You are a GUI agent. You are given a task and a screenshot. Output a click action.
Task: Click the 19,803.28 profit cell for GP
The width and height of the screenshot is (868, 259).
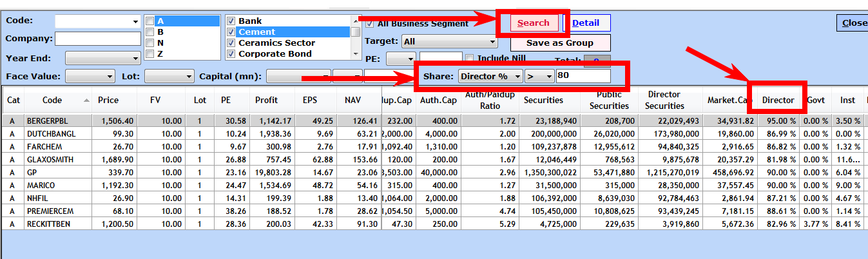(x=273, y=172)
